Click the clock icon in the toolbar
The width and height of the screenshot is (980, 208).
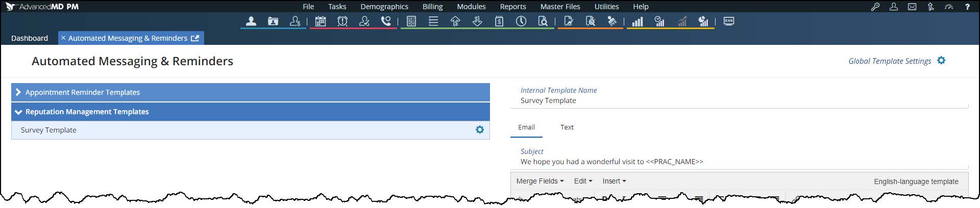click(x=521, y=21)
